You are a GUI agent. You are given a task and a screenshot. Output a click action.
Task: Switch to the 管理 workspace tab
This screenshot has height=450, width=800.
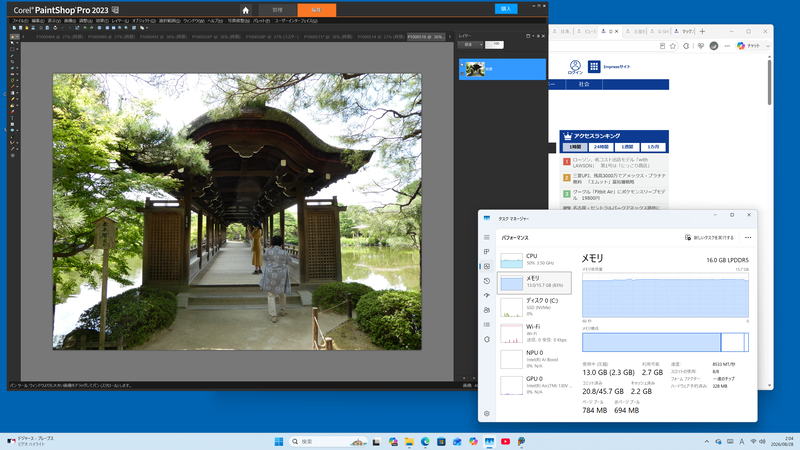[278, 10]
